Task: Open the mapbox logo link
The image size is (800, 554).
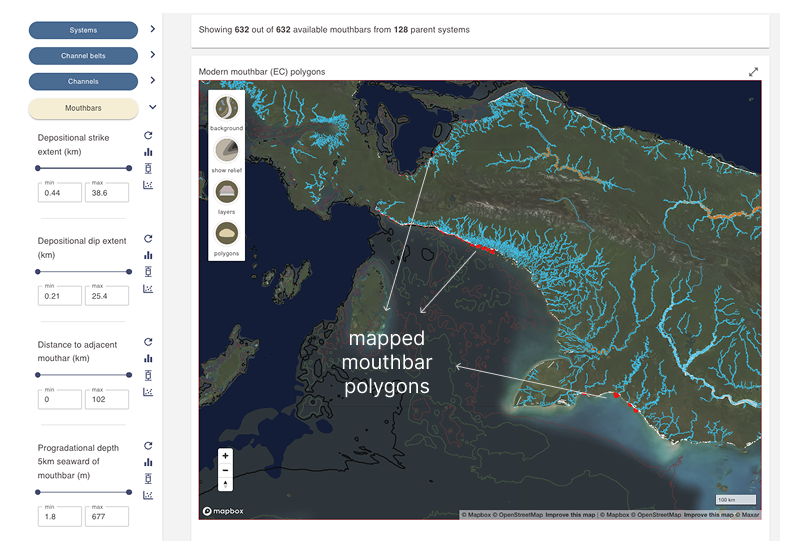Action: (x=223, y=511)
